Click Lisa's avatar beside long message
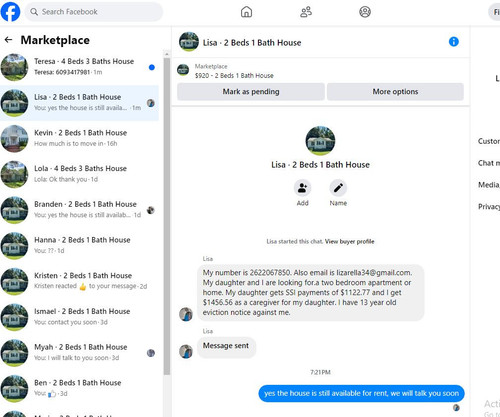The width and height of the screenshot is (500, 417). point(186,314)
